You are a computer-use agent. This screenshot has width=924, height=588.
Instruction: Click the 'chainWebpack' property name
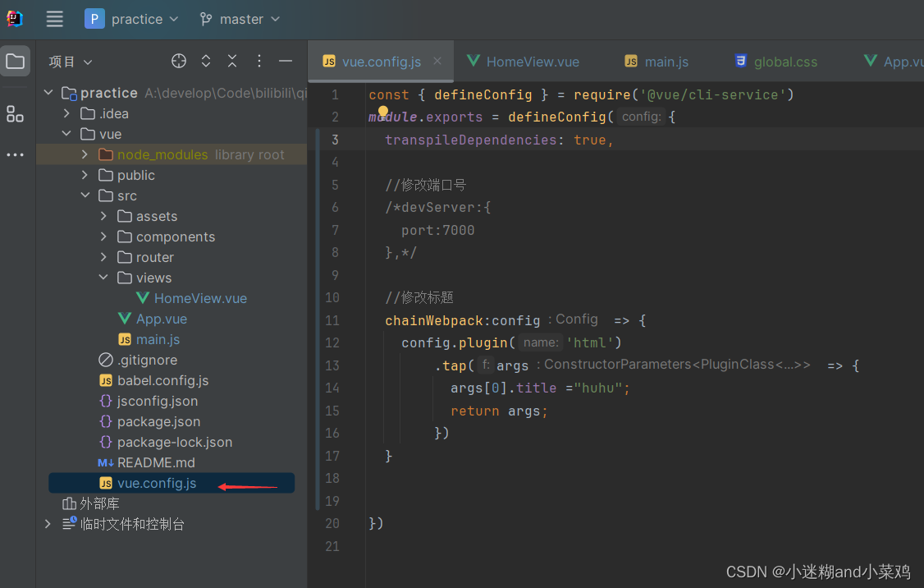click(x=434, y=320)
